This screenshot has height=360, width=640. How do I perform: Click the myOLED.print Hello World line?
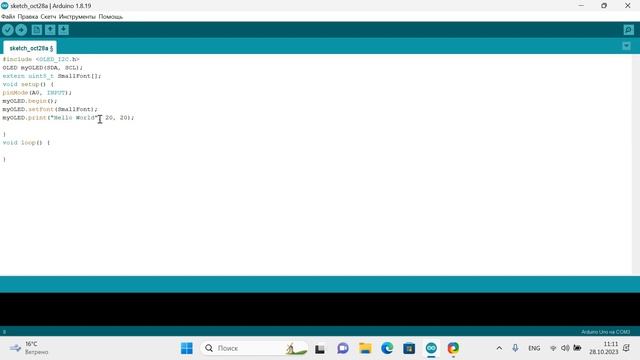(68, 118)
